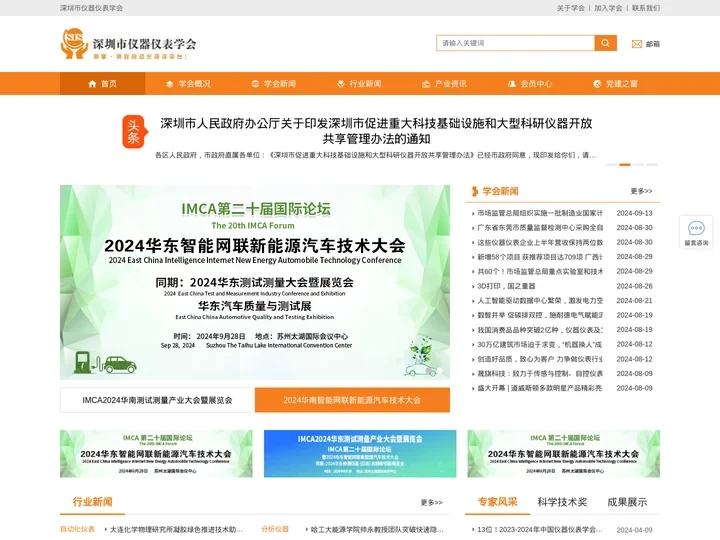Open the 行业新闻 navigation menu
This screenshot has width=720, height=540.
click(x=359, y=84)
